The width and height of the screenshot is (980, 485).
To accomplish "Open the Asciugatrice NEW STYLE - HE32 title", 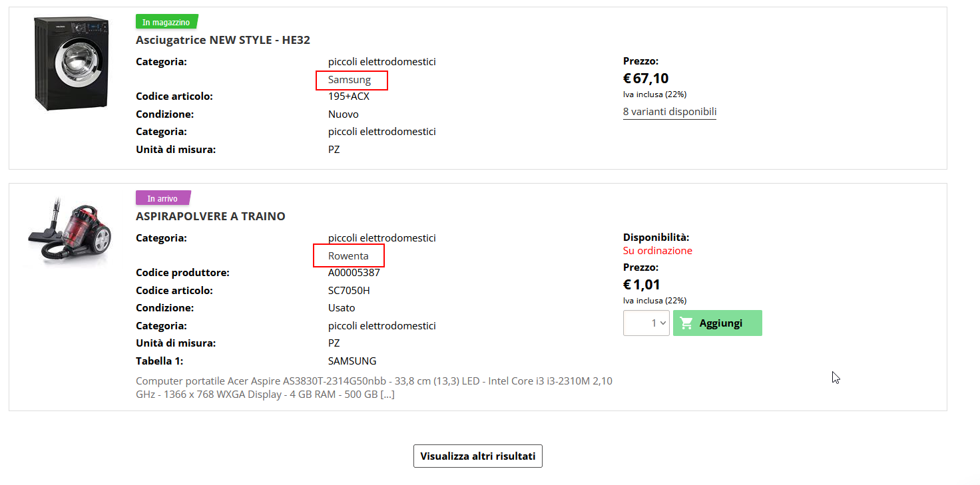I will 223,40.
